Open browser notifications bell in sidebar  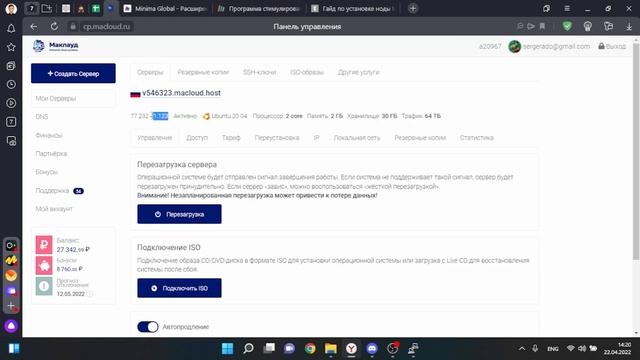[11, 28]
